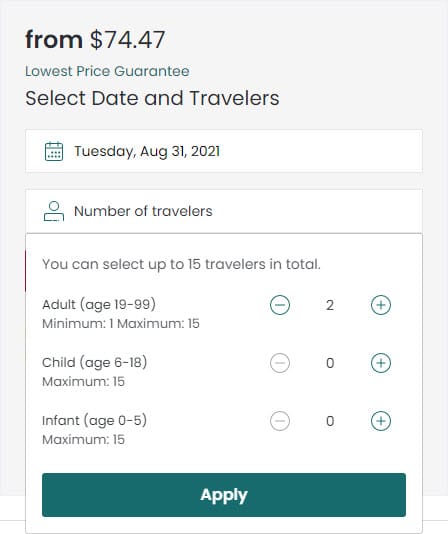Collapse the Number of travelers dropdown
This screenshot has height=534, width=448.
pos(224,211)
